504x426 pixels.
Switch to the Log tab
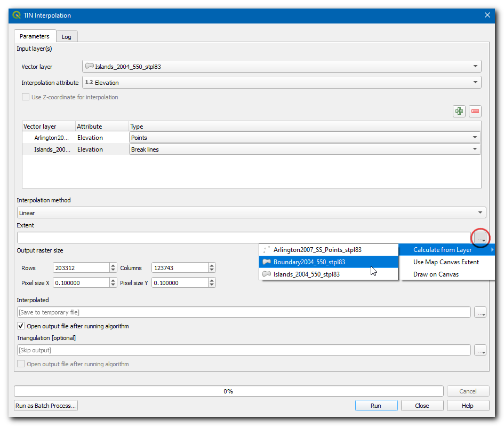click(x=67, y=37)
